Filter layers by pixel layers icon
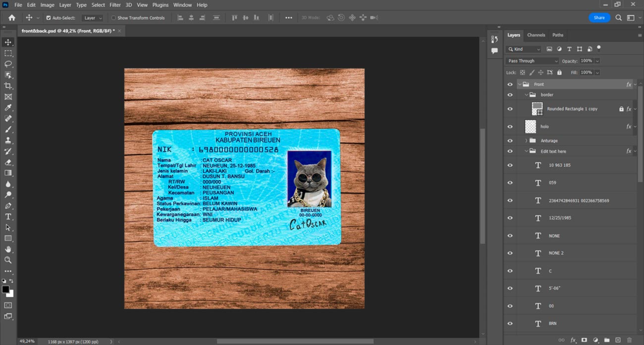The width and height of the screenshot is (644, 345). pyautogui.click(x=549, y=49)
